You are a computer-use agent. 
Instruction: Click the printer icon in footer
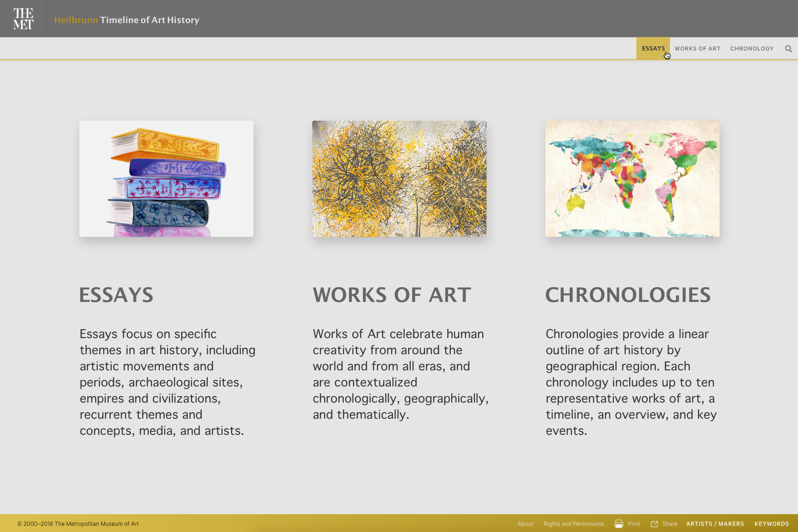click(619, 524)
